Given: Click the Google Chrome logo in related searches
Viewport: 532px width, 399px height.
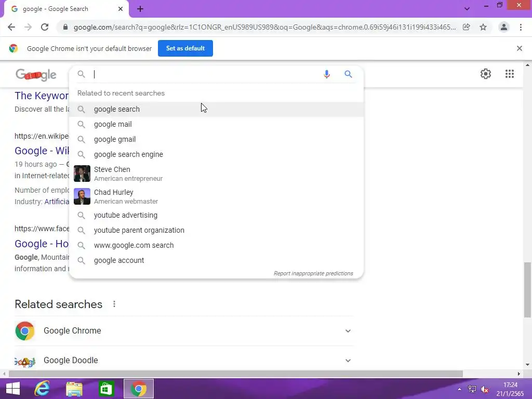Looking at the screenshot, I should (25, 331).
